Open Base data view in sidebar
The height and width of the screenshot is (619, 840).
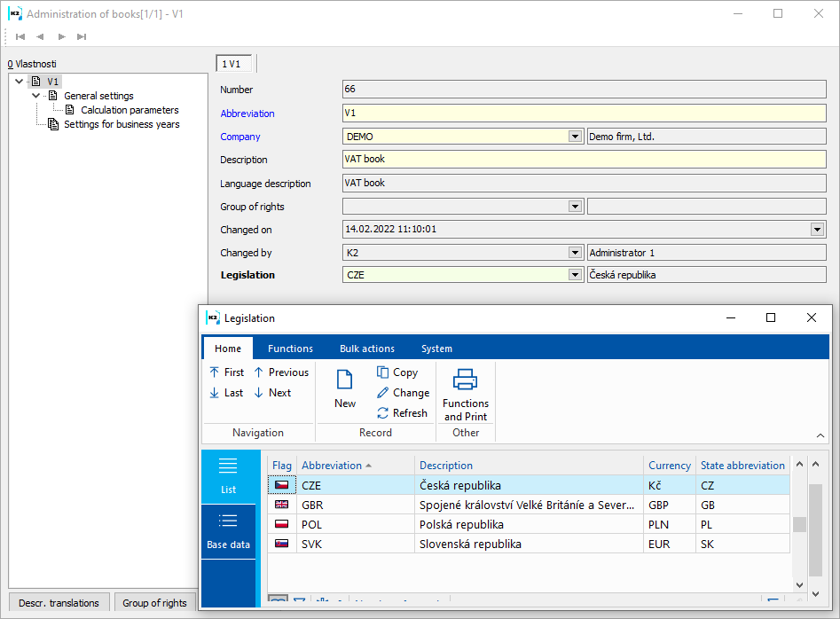228,530
